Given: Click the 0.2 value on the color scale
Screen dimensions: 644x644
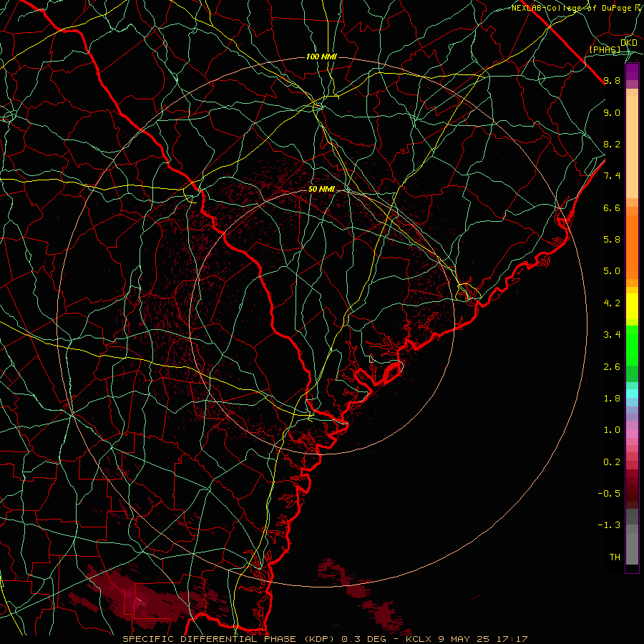Looking at the screenshot, I should point(612,462).
